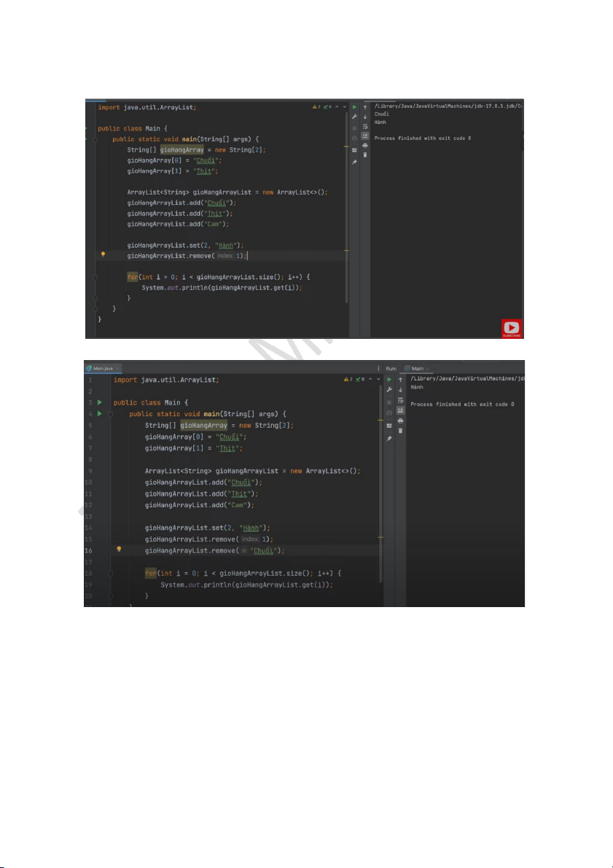Image resolution: width=613 pixels, height=868 pixels.
Task: Open three-dot menu beside Main.java tab
Action: point(378,369)
